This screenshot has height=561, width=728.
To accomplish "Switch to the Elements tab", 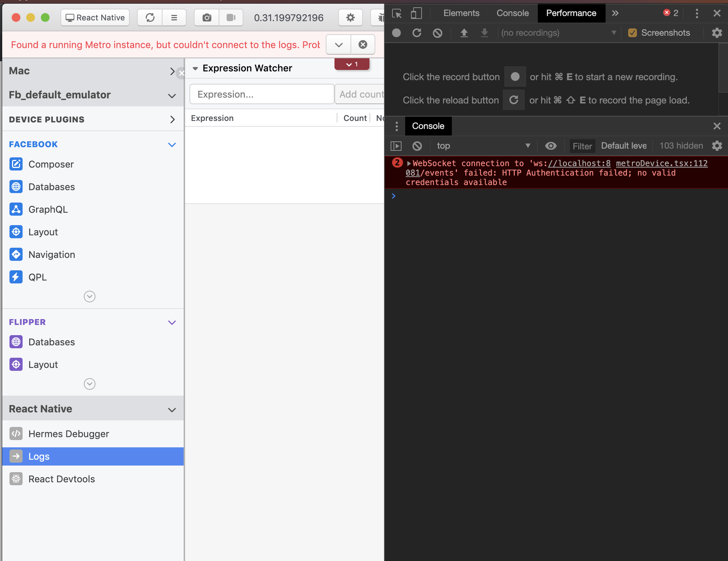I will 461,13.
